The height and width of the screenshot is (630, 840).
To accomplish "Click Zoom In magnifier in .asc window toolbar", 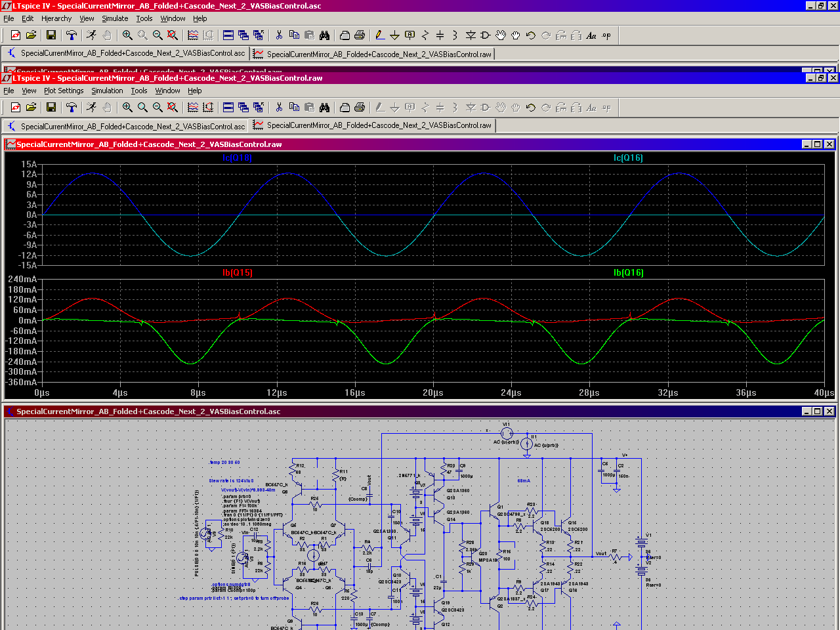I will (127, 35).
